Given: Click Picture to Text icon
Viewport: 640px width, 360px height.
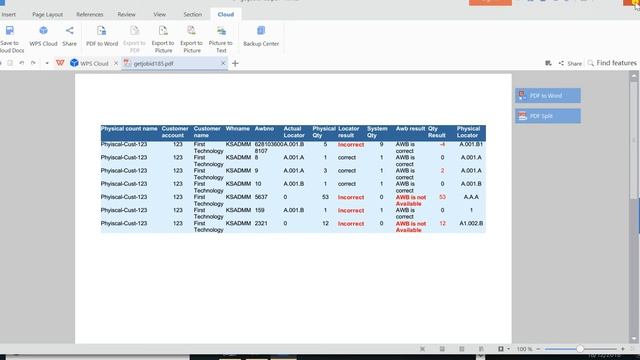Looking at the screenshot, I should tap(221, 31).
